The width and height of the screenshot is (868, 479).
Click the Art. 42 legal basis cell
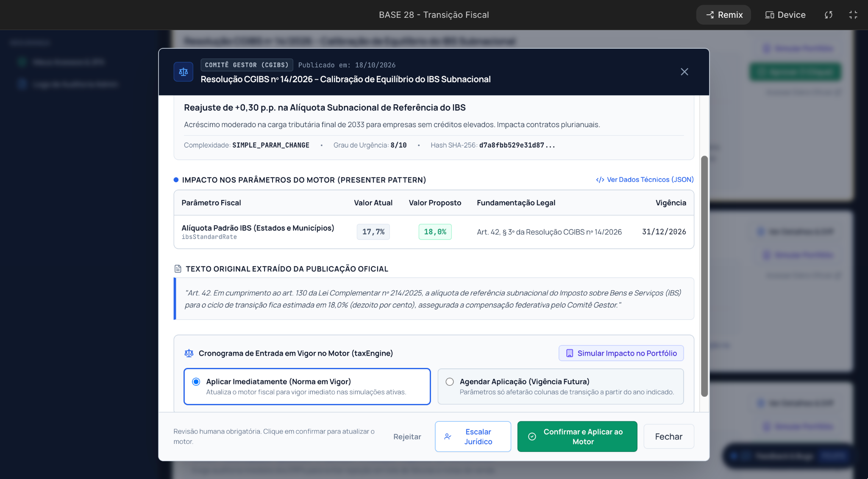(549, 232)
